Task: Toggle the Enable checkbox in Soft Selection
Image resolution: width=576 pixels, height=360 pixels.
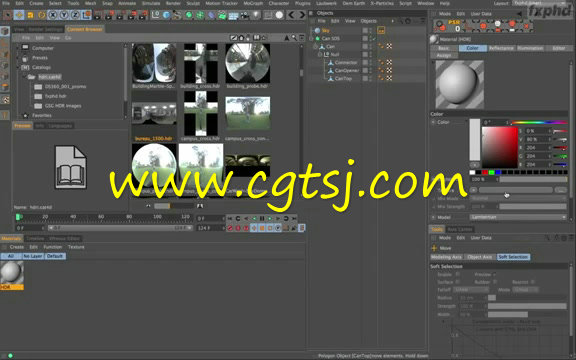Action: [458, 274]
